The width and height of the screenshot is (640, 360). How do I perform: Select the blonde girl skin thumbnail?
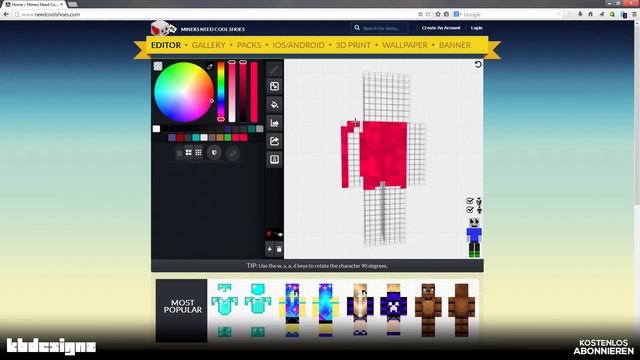[360, 310]
